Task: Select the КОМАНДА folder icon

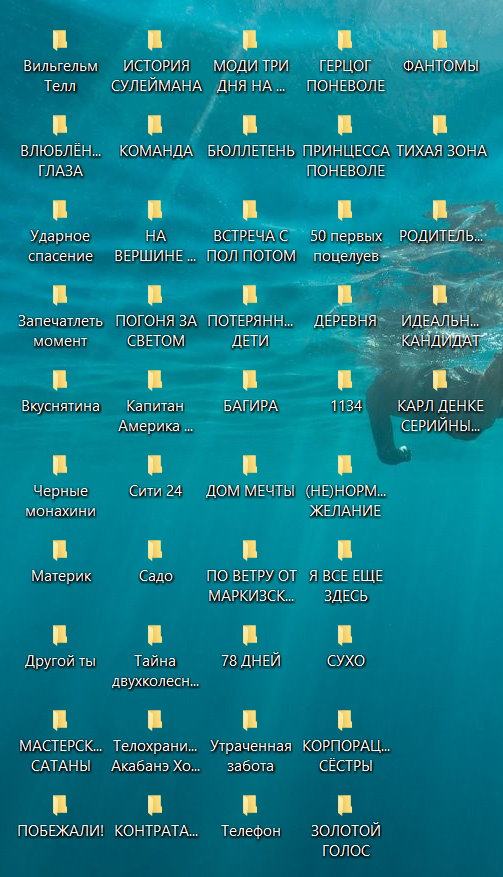Action: (155, 125)
